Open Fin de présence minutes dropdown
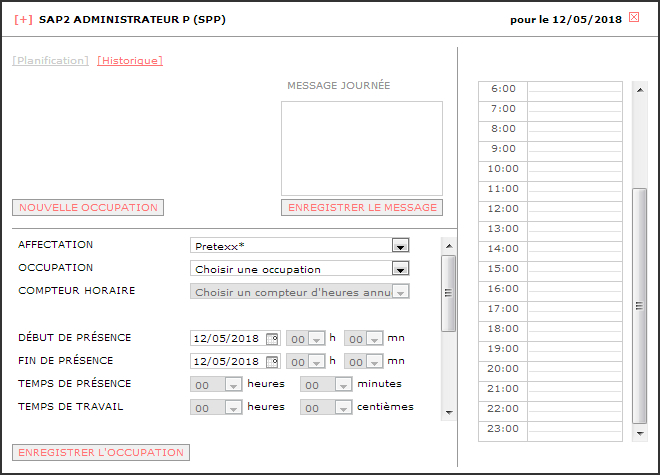Viewport: 660px width, 475px height. 364,361
